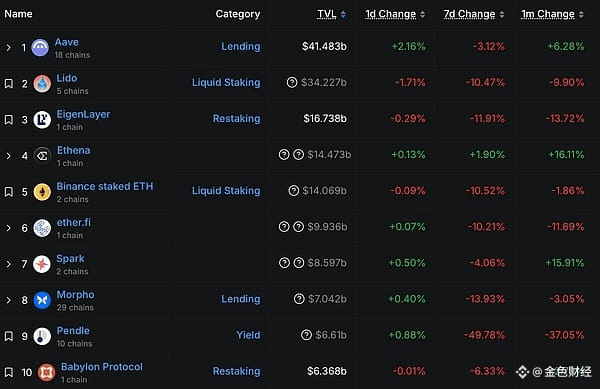Screen dimensions: 600x389
Task: Click the Babylon Protocol logo icon
Action: coord(47,372)
